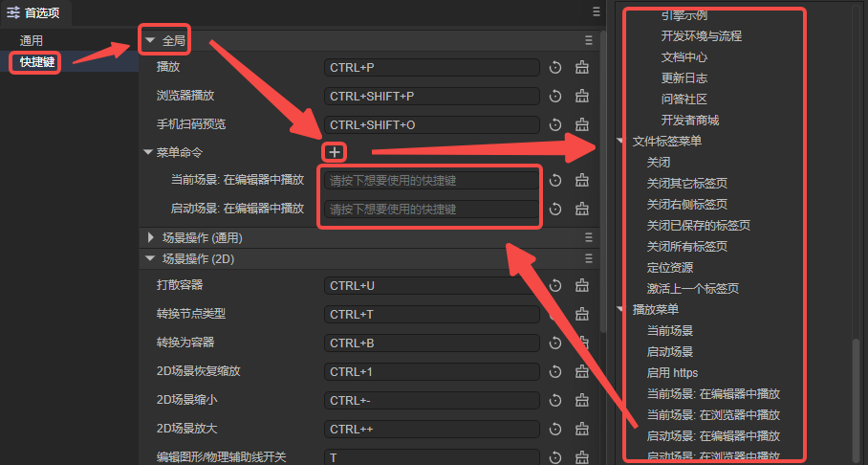Reset the 手机扫码预览 shortcut
868x465 pixels.
tap(555, 125)
